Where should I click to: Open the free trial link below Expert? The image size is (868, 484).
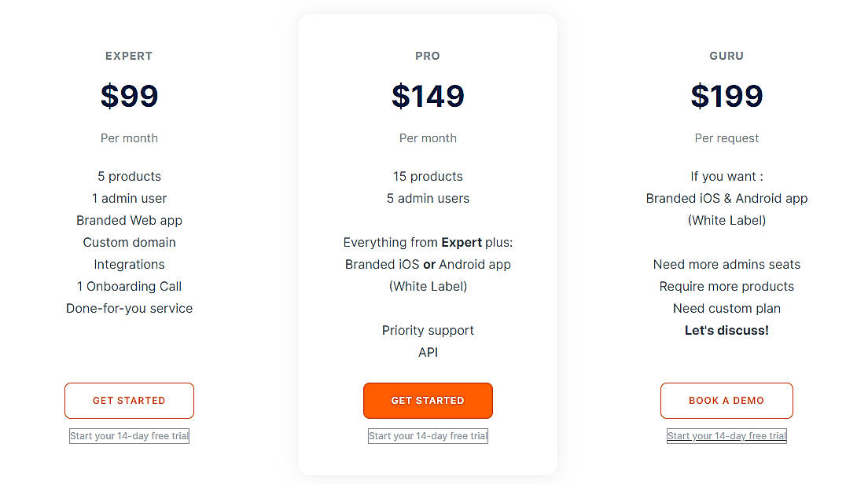pos(129,436)
